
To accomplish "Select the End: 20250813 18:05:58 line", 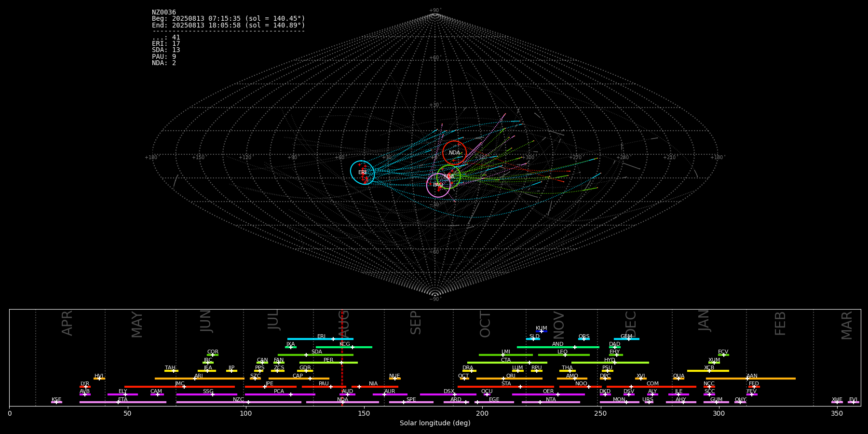I will (229, 25).
